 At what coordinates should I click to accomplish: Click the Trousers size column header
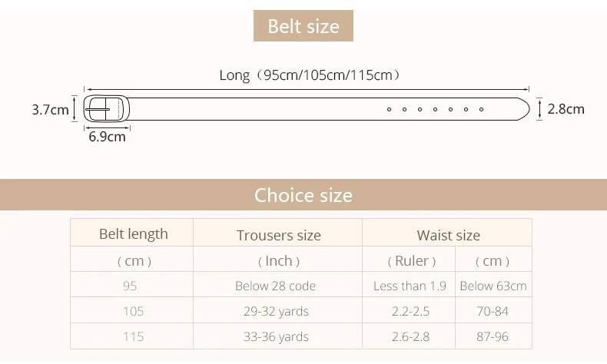click(x=278, y=235)
